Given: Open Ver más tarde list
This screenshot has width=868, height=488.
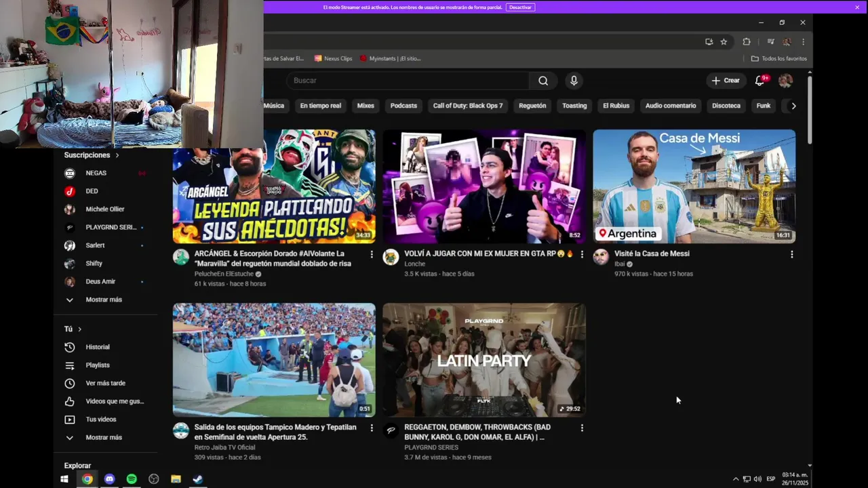Looking at the screenshot, I should 105,383.
